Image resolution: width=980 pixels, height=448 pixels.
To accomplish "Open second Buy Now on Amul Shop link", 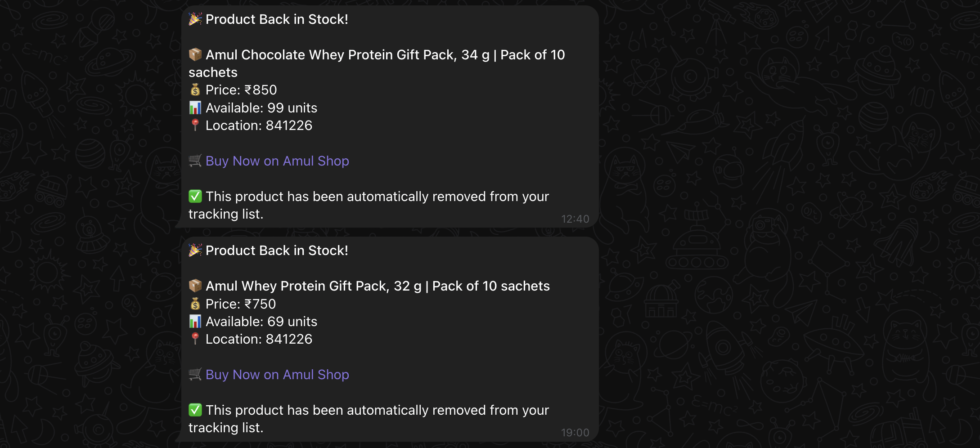I will (277, 375).
